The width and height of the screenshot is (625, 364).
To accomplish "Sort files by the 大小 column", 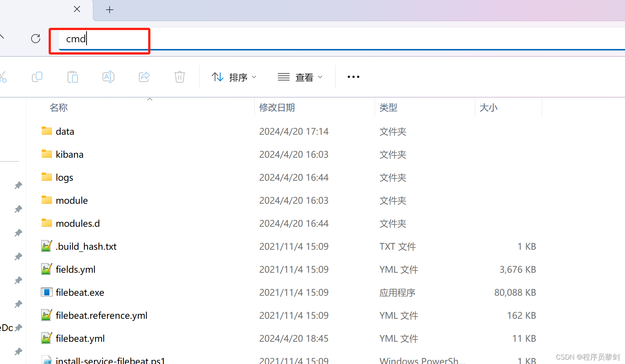I will click(488, 107).
